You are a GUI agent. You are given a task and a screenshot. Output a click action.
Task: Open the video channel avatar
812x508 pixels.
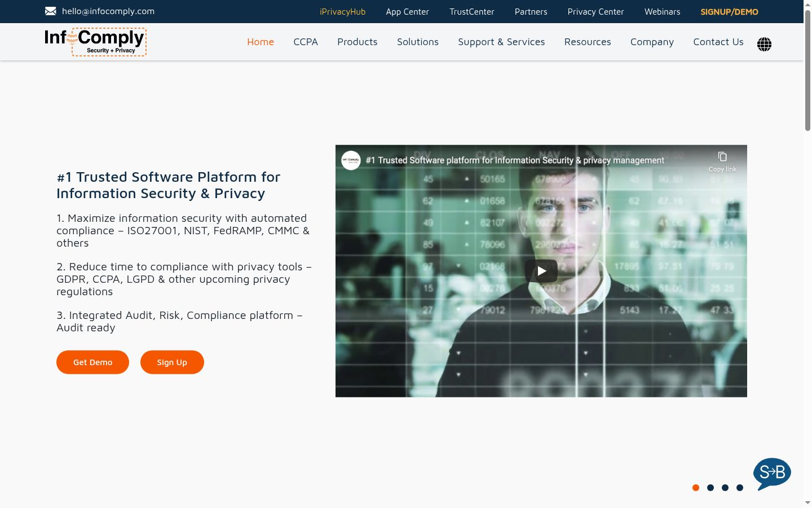pyautogui.click(x=351, y=160)
